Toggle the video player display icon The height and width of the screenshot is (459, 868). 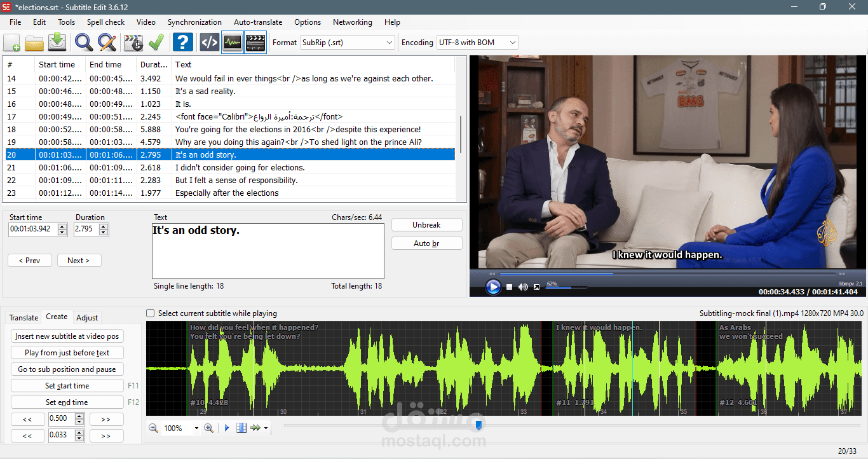point(255,43)
